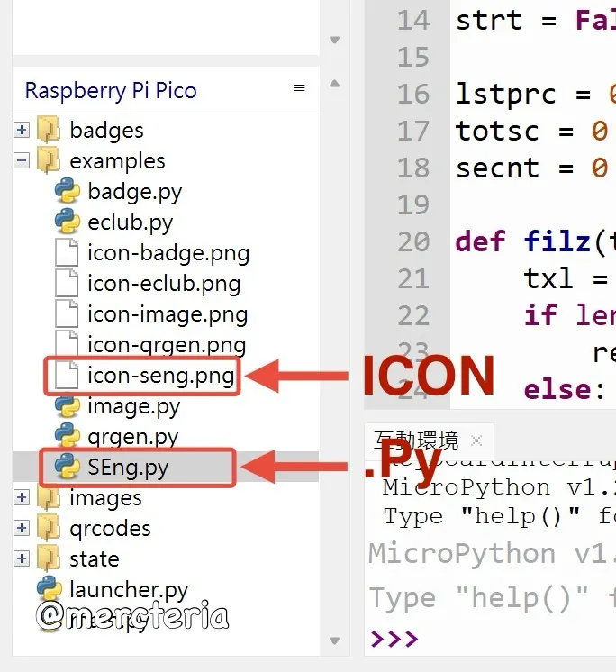Select SEng.py file name
This screenshot has width=616, height=672.
pyautogui.click(x=128, y=468)
